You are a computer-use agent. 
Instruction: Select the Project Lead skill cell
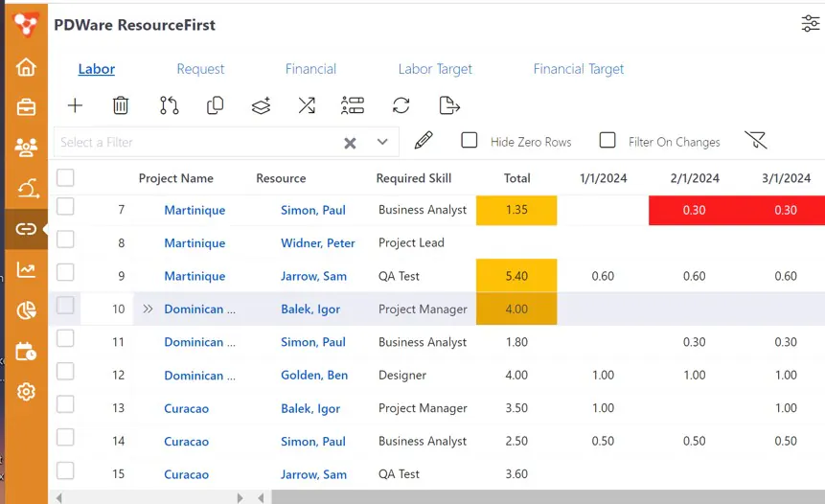[411, 242]
